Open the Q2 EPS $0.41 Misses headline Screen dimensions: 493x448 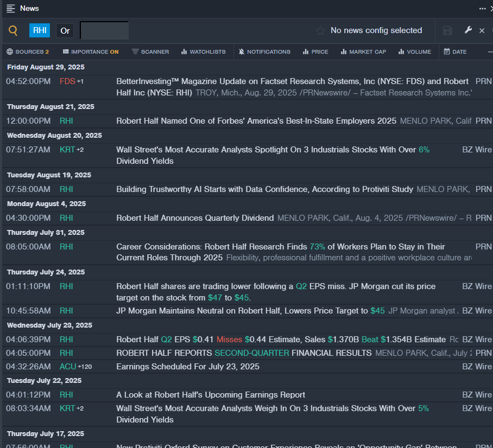point(281,340)
